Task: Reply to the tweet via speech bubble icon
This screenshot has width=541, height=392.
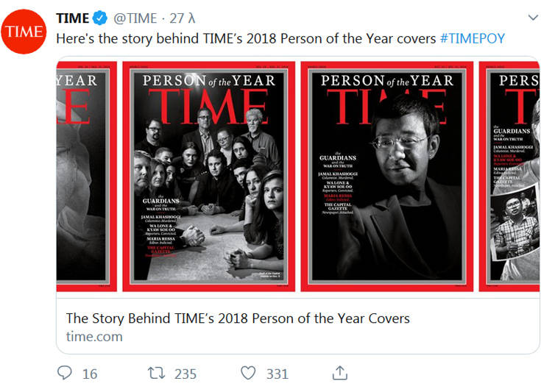Action: [x=66, y=374]
